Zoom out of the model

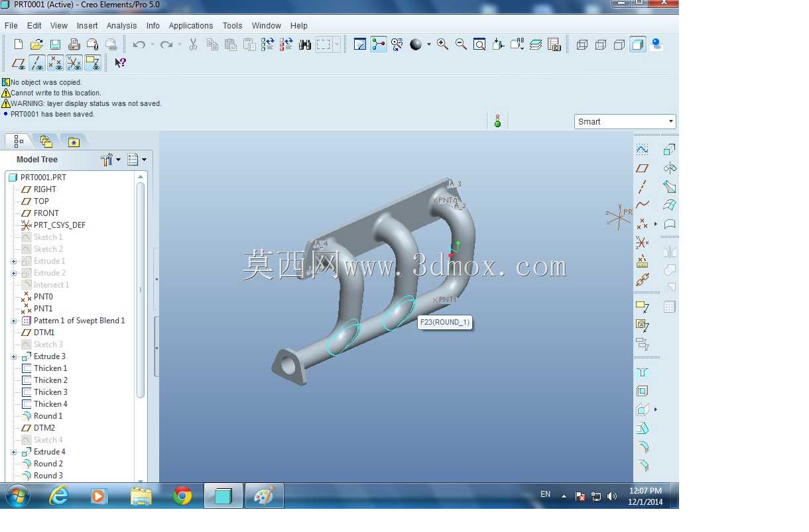(x=461, y=44)
